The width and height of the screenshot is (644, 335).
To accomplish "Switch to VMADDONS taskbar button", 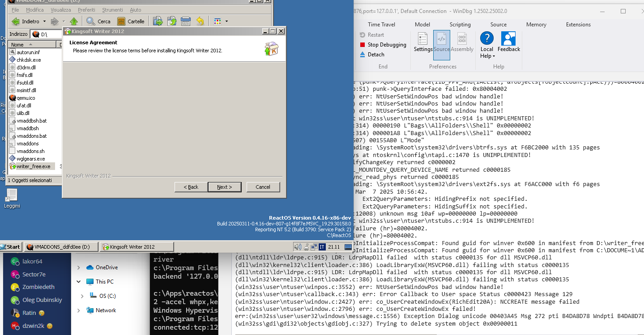I will click(60, 246).
